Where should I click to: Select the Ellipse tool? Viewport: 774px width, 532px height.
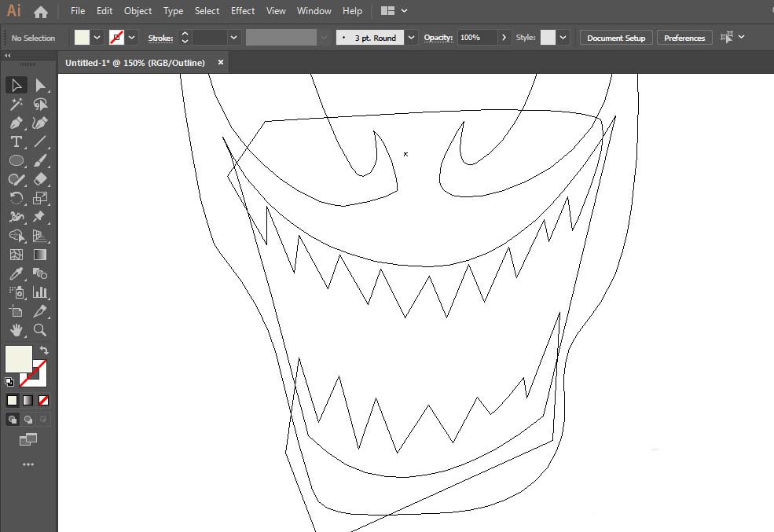(16, 161)
